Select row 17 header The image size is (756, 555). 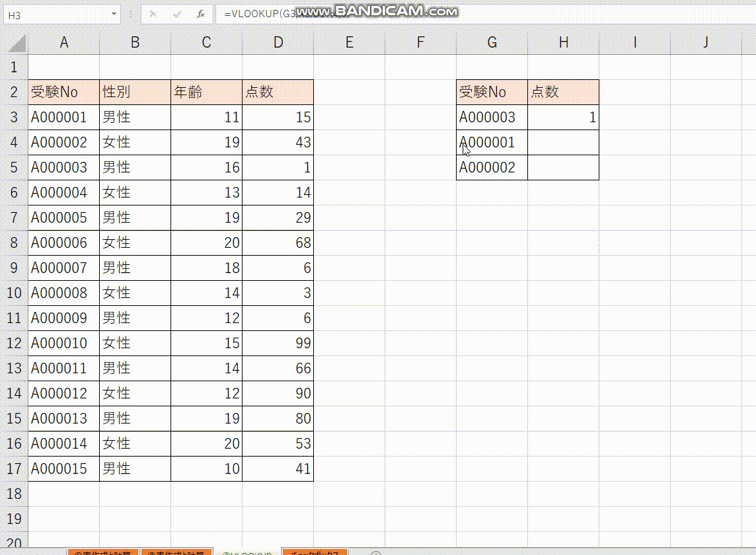pos(14,469)
